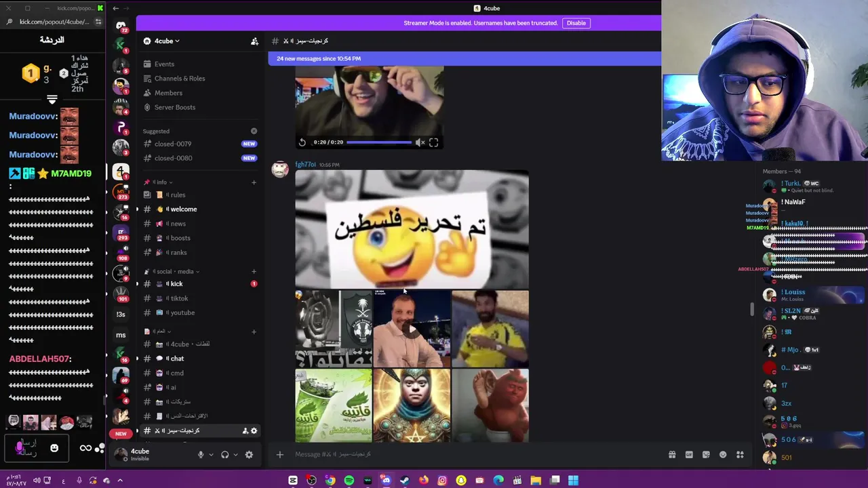This screenshot has height=488, width=868.
Task: Click the Discord direct messages home icon
Action: [x=121, y=26]
